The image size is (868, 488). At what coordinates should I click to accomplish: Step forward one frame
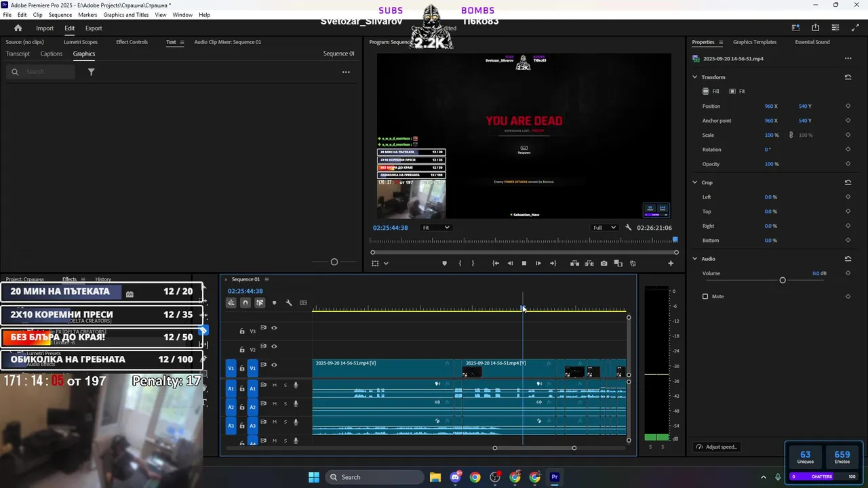538,263
